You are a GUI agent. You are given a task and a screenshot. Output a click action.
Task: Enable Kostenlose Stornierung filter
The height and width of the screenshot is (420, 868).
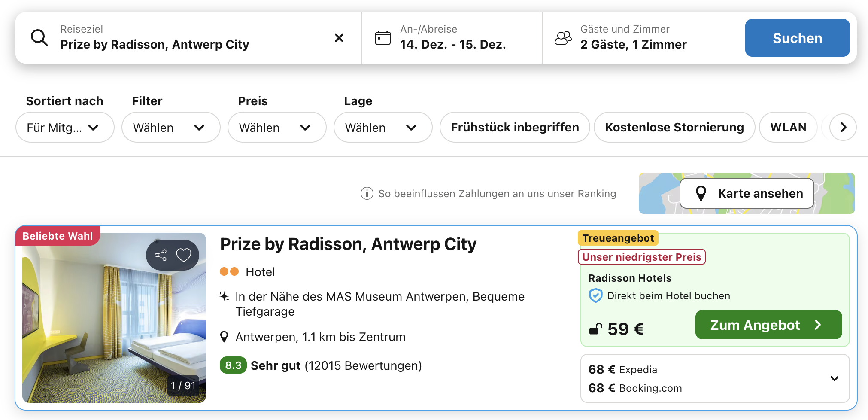point(674,128)
